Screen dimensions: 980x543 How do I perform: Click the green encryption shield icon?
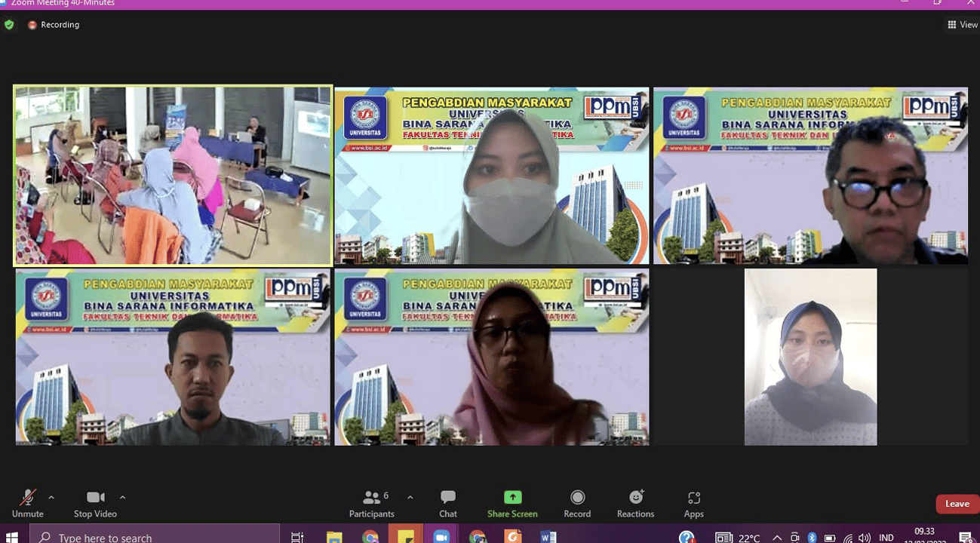(9, 25)
